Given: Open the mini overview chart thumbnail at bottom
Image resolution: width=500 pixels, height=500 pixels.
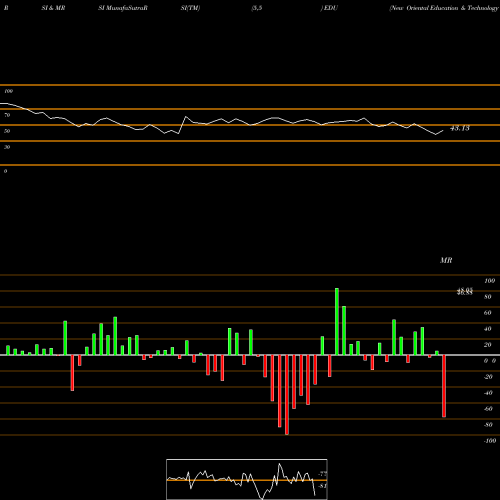Looking at the screenshot, I should tap(247, 479).
